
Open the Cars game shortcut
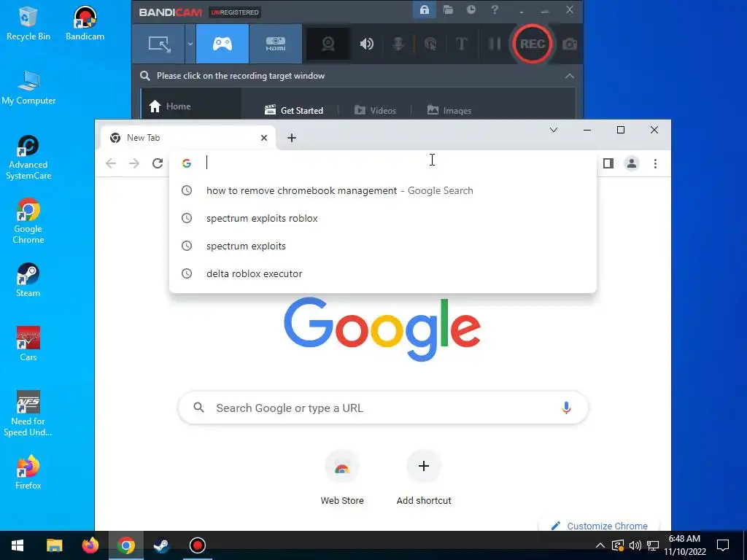pos(28,344)
